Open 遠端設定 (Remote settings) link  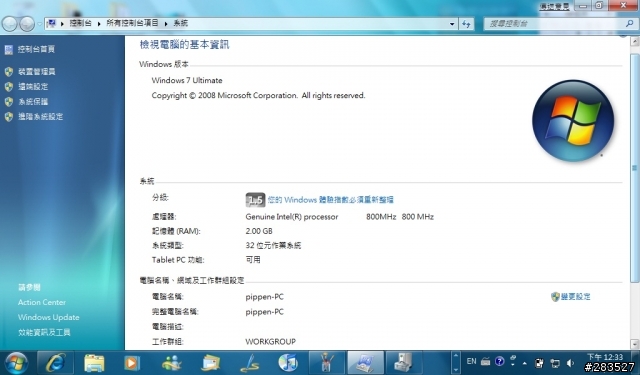(x=33, y=87)
